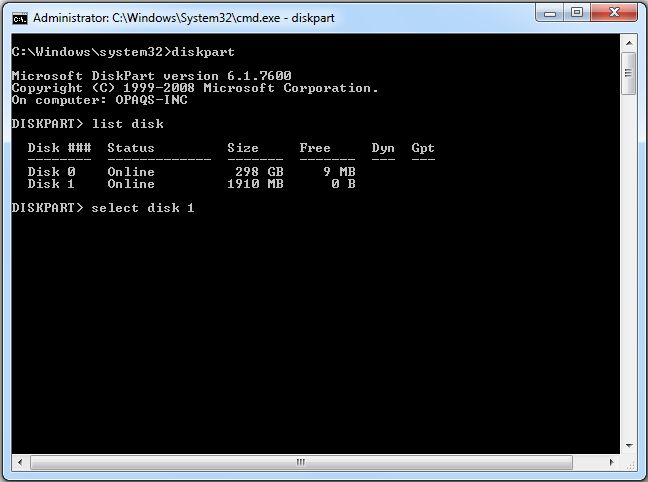The width and height of the screenshot is (648, 482).
Task: Click the horizontal scrollbar thumb
Action: tap(301, 462)
